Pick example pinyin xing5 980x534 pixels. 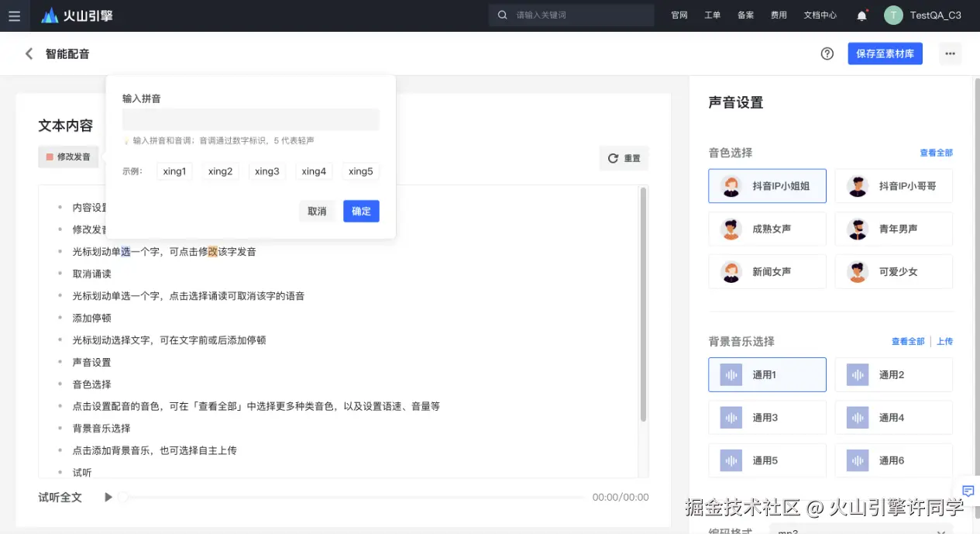coord(361,171)
